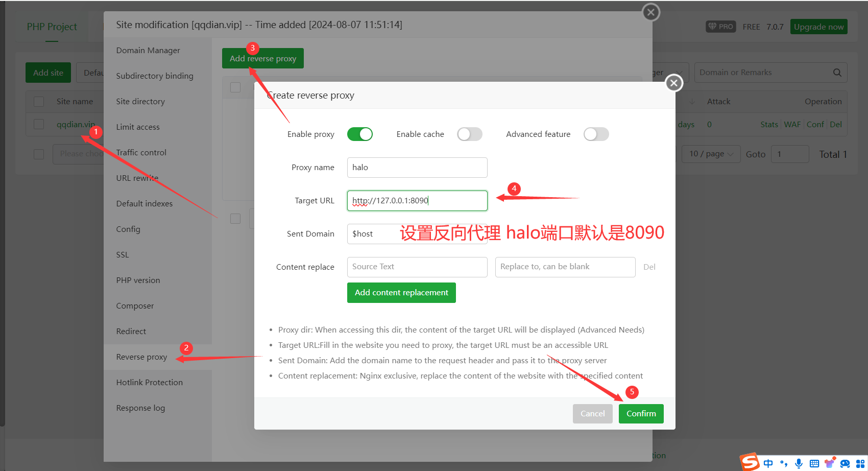
Task: Click the Attack column header
Action: pos(718,102)
